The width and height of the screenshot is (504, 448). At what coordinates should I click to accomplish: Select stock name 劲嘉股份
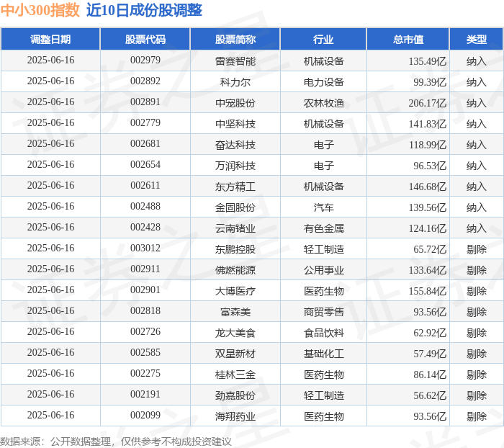click(235, 395)
